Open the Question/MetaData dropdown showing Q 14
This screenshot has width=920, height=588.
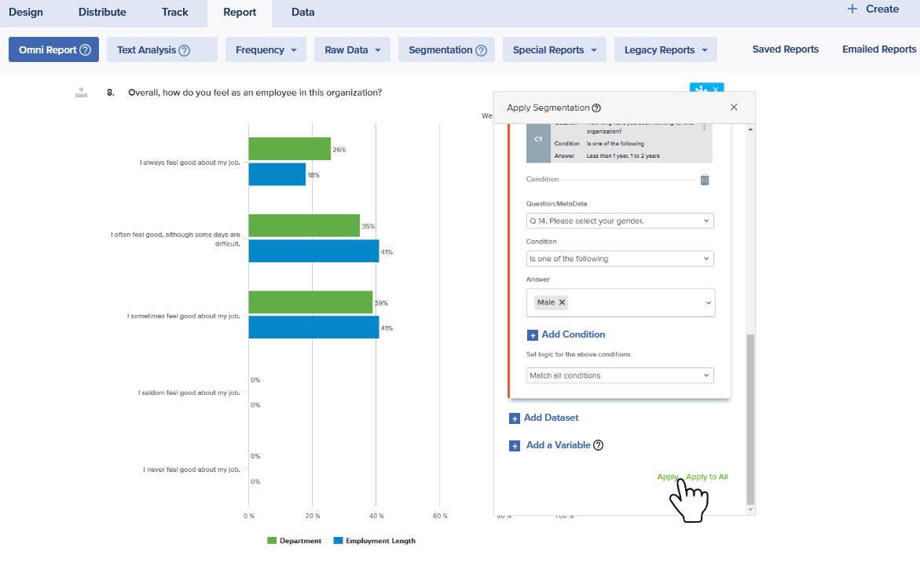pos(620,221)
